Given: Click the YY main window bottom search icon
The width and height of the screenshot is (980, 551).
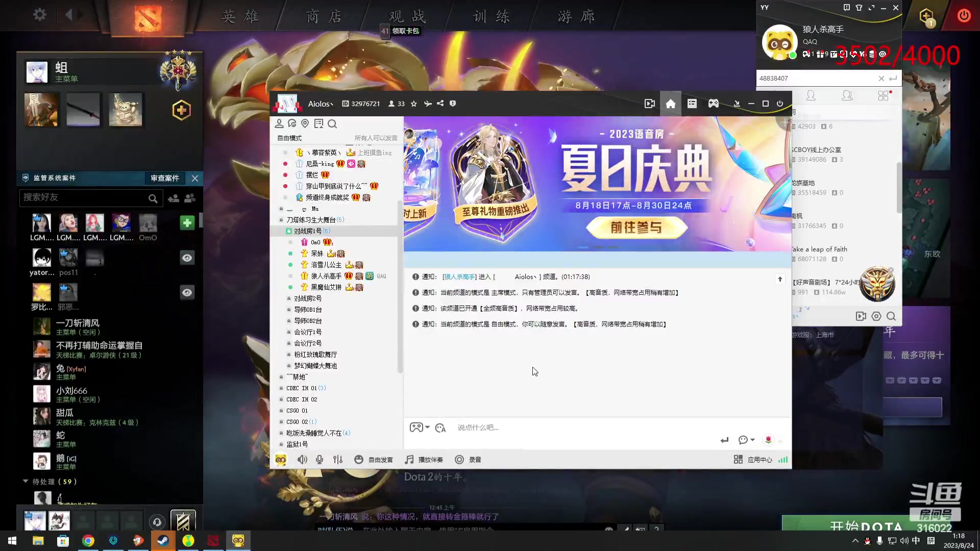Looking at the screenshot, I should pos(891,316).
